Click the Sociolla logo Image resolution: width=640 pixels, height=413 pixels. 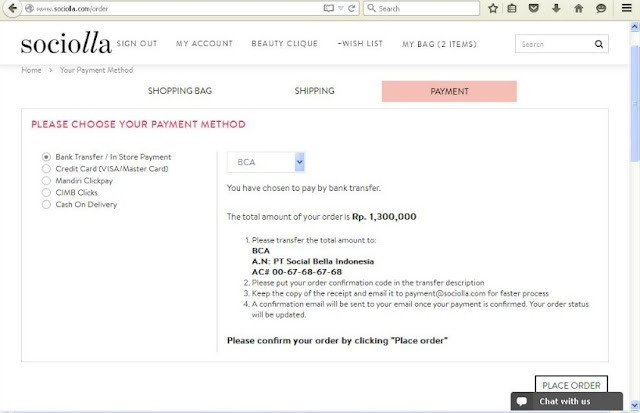coord(66,43)
